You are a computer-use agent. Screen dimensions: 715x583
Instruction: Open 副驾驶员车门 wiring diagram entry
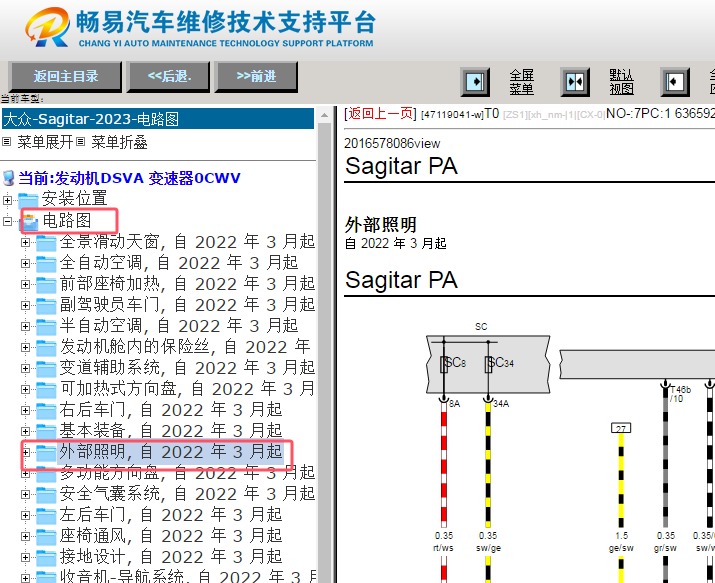coord(187,304)
